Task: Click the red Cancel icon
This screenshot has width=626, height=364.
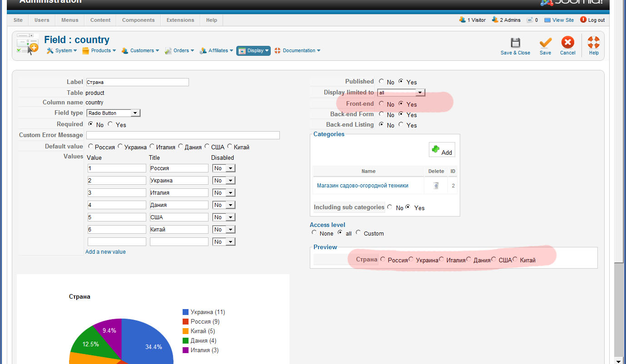Action: tap(567, 43)
